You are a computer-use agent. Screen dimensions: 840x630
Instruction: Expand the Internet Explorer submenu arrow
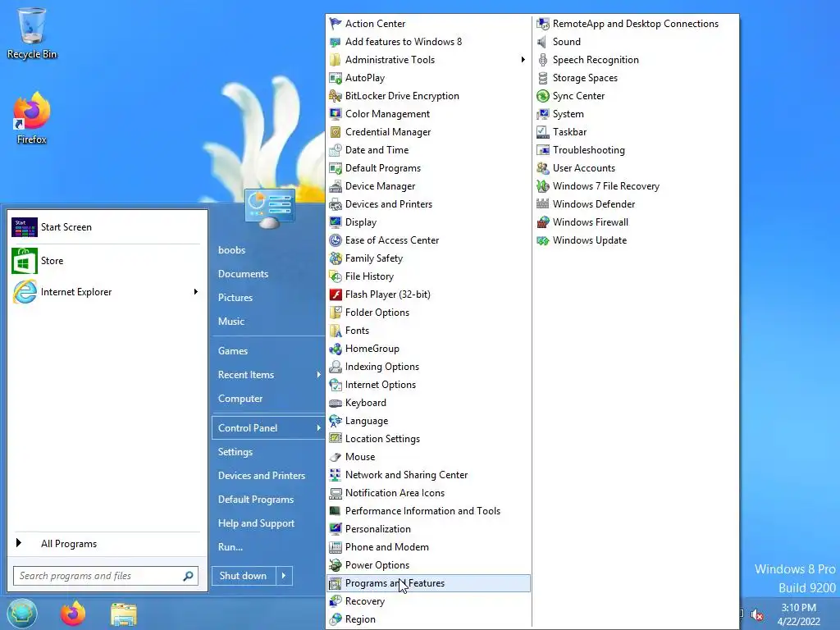point(195,291)
